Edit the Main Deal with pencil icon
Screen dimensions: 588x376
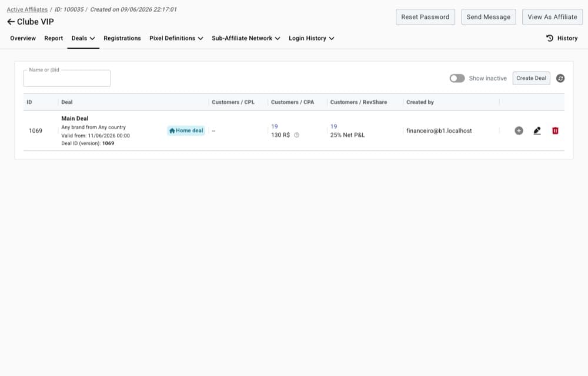(x=537, y=130)
